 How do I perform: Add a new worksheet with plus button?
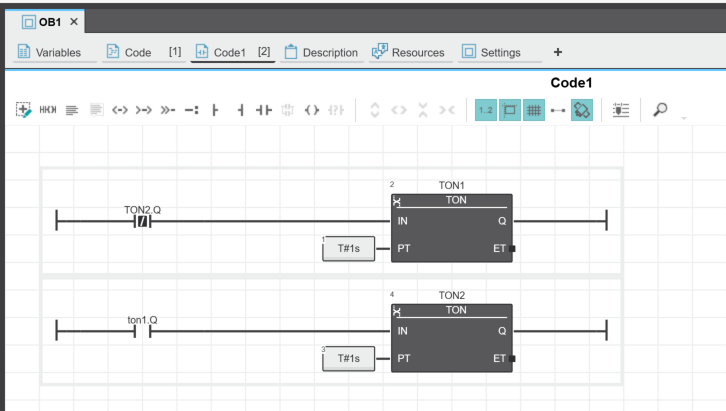point(558,52)
